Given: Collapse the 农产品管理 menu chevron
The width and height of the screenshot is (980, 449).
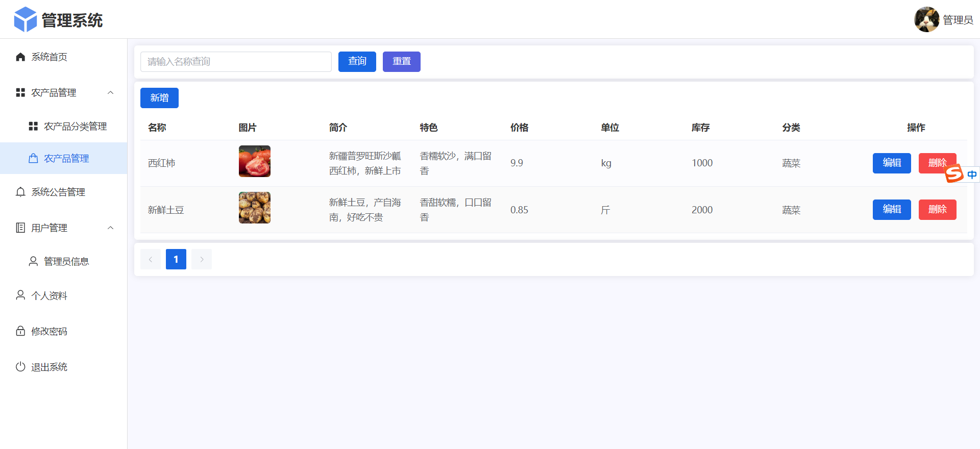Looking at the screenshot, I should click(x=111, y=92).
